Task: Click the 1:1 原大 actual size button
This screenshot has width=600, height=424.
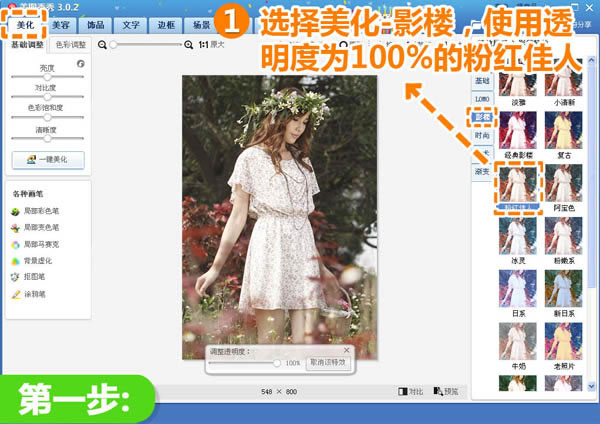Action: (211, 45)
